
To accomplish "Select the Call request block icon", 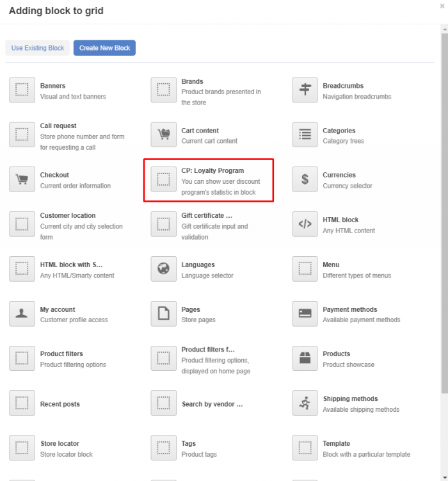I will [x=22, y=135].
